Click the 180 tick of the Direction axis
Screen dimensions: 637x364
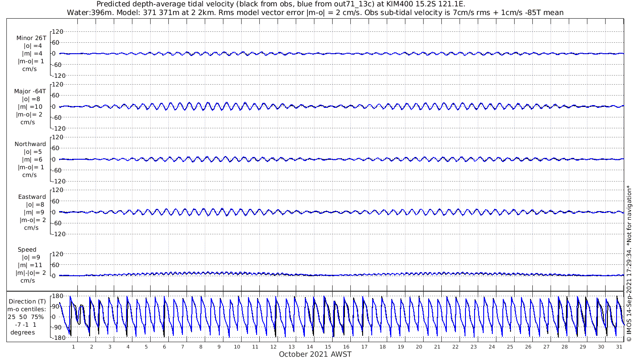pos(57,296)
